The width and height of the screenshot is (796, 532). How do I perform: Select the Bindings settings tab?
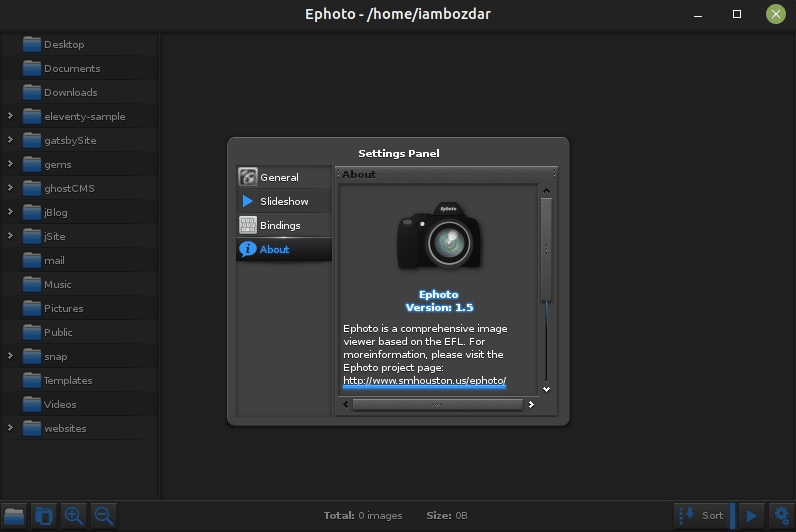click(284, 225)
